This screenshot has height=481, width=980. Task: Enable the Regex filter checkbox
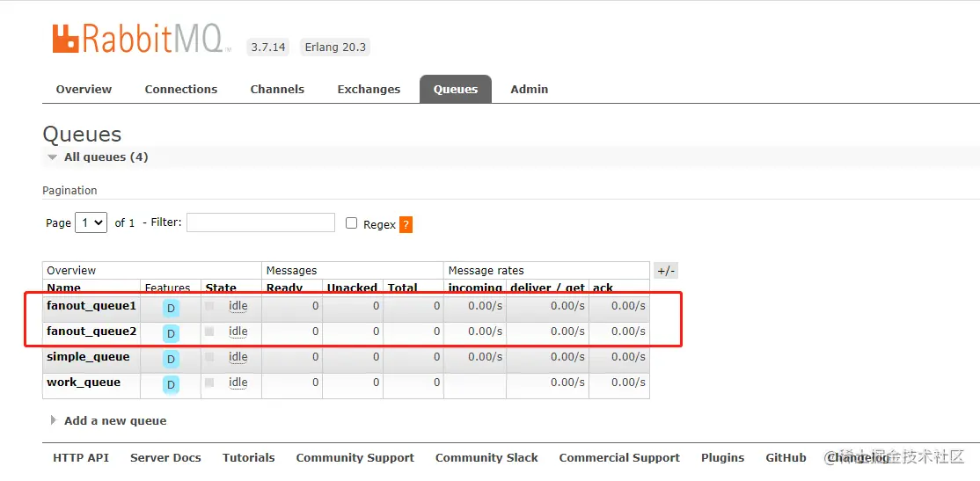coord(351,223)
